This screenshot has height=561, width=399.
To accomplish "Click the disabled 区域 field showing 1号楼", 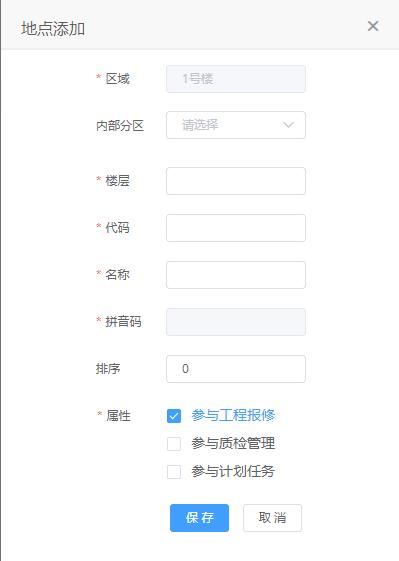I will pyautogui.click(x=236, y=79).
